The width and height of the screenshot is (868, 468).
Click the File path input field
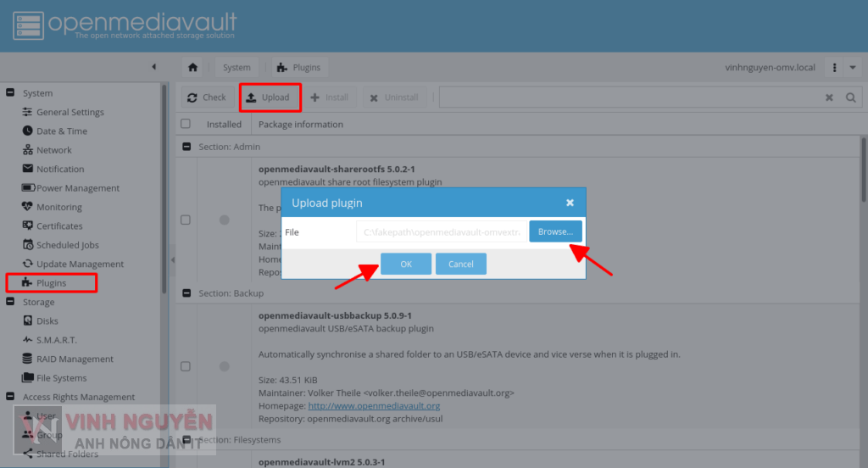click(x=441, y=231)
